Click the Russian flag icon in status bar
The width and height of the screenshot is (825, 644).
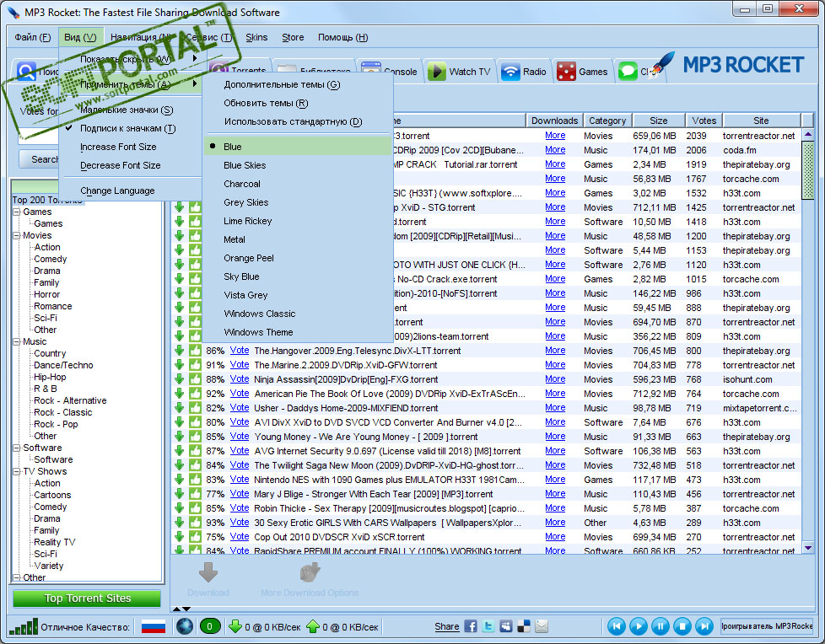click(x=154, y=626)
